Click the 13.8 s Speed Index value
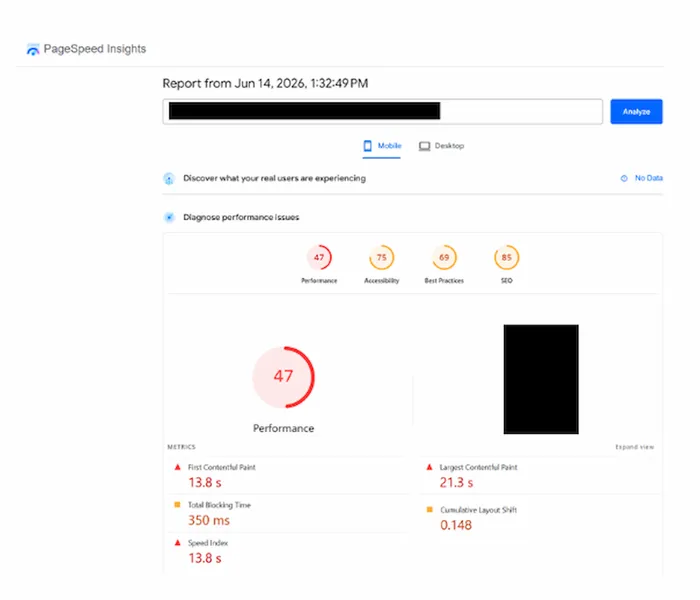The width and height of the screenshot is (700, 600). pyautogui.click(x=205, y=558)
